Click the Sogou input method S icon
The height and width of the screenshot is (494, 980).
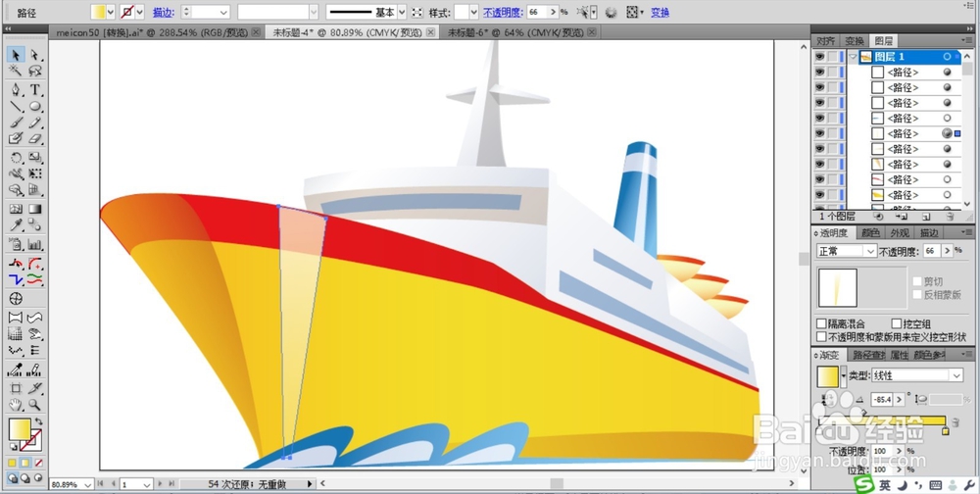click(864, 484)
